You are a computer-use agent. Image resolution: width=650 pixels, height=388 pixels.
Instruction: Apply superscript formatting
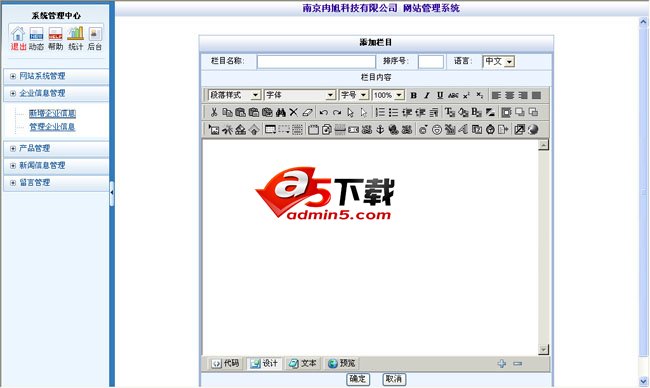point(466,95)
